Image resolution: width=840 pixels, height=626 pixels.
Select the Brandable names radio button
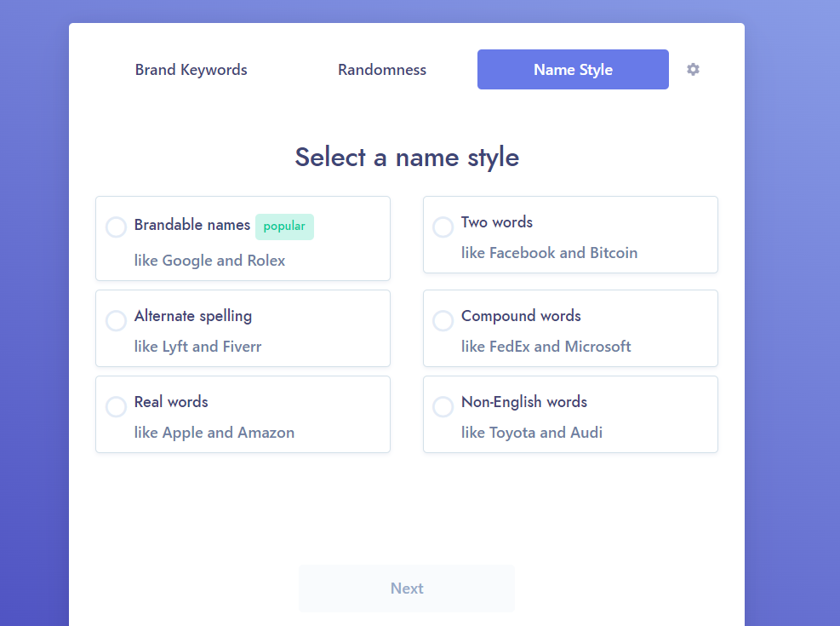117,227
